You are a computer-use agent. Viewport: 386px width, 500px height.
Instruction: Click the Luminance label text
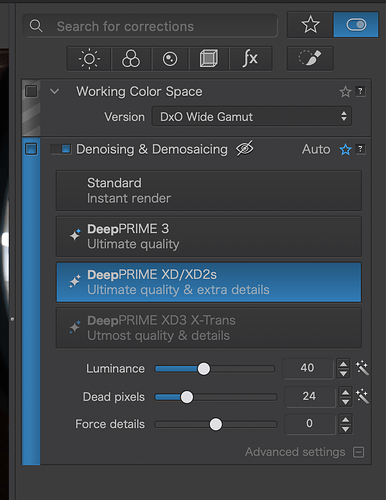point(115,369)
